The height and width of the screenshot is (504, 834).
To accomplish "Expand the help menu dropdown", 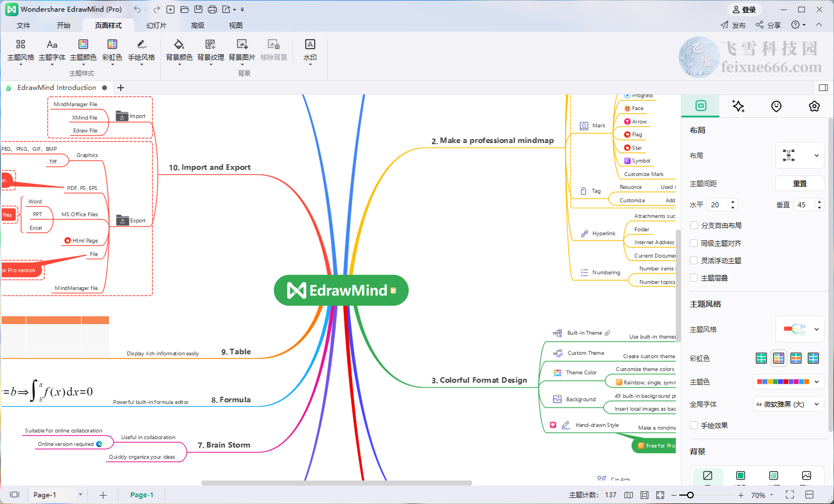I will point(804,25).
